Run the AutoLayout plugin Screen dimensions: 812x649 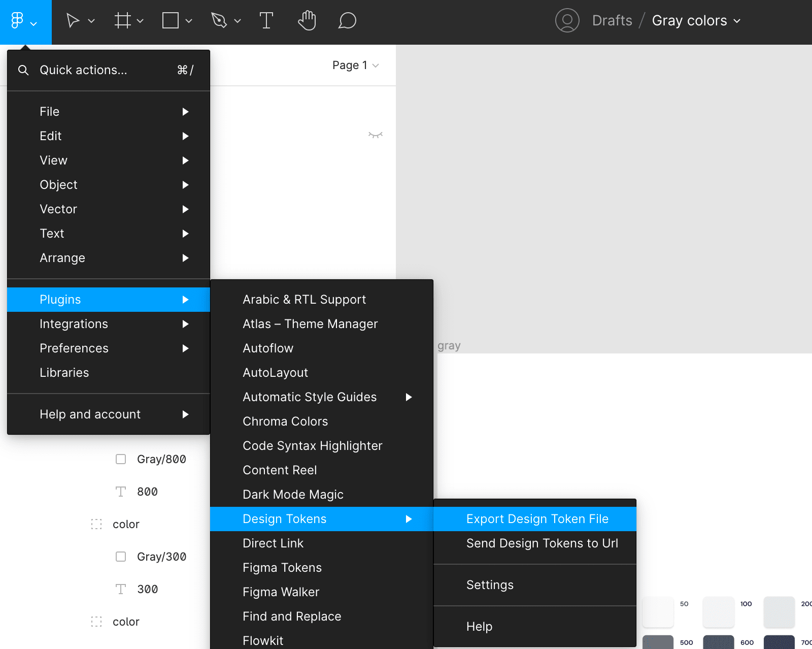(322, 373)
